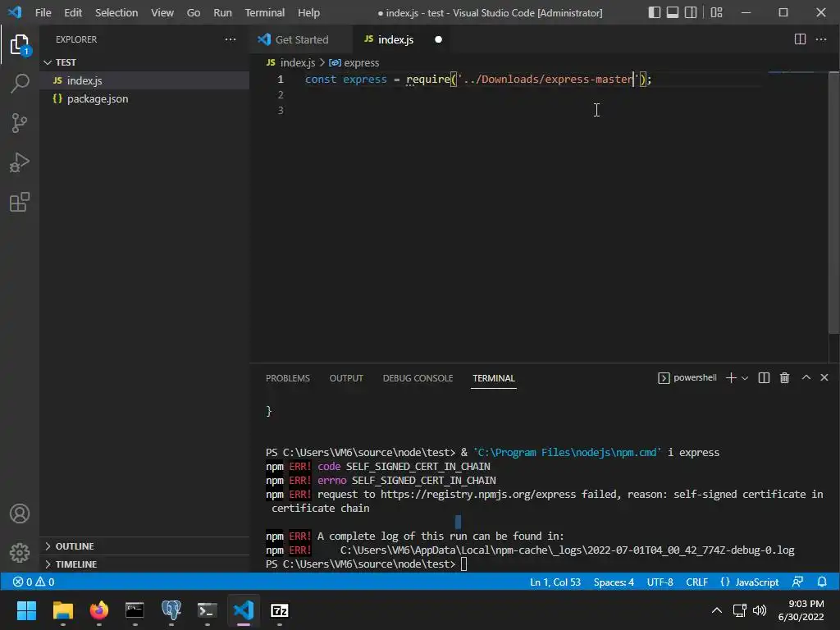Viewport: 840px width, 630px height.
Task: Maximize the panel with up chevron
Action: (806, 377)
